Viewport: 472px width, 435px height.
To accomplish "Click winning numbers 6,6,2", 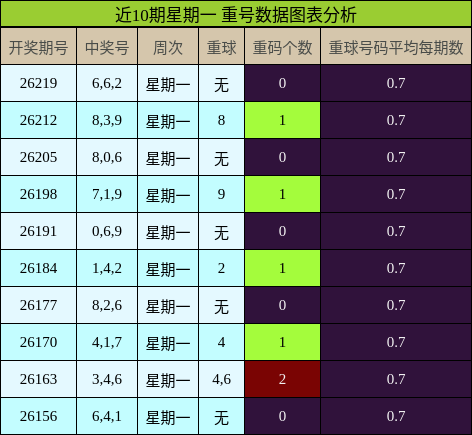I will [x=107, y=83].
